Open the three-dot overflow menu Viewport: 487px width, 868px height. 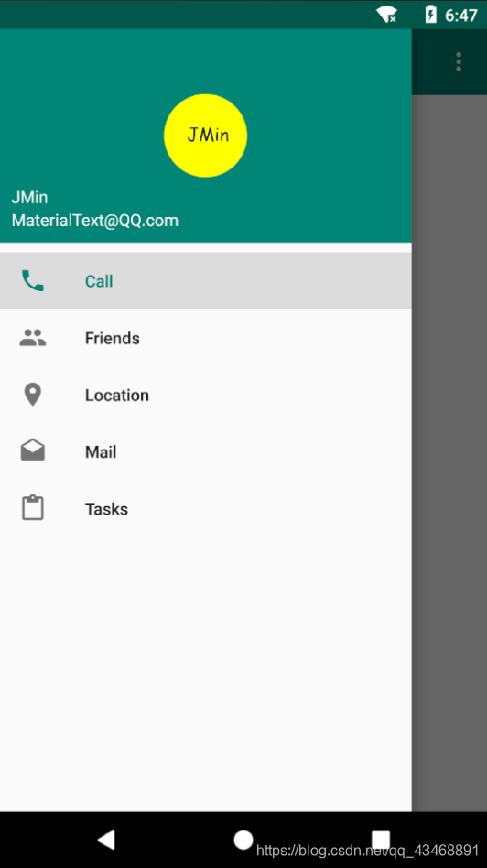click(459, 61)
